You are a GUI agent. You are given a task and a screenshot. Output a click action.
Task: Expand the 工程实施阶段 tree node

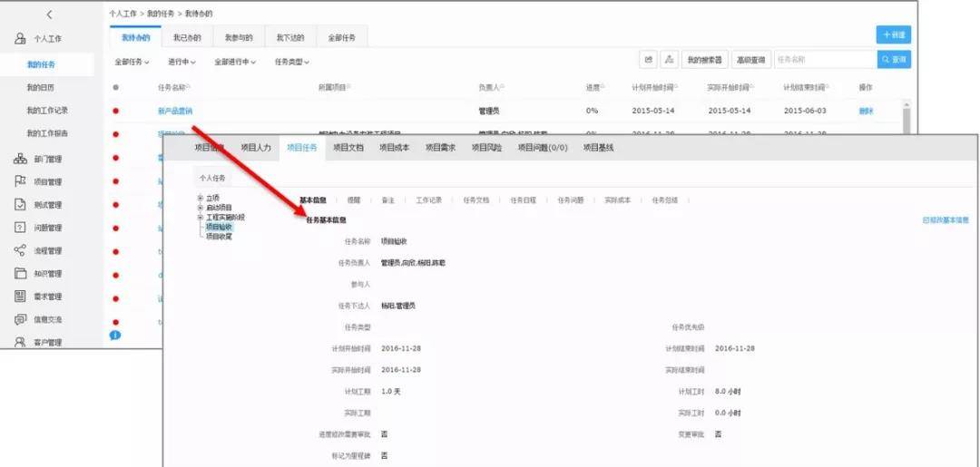(201, 218)
